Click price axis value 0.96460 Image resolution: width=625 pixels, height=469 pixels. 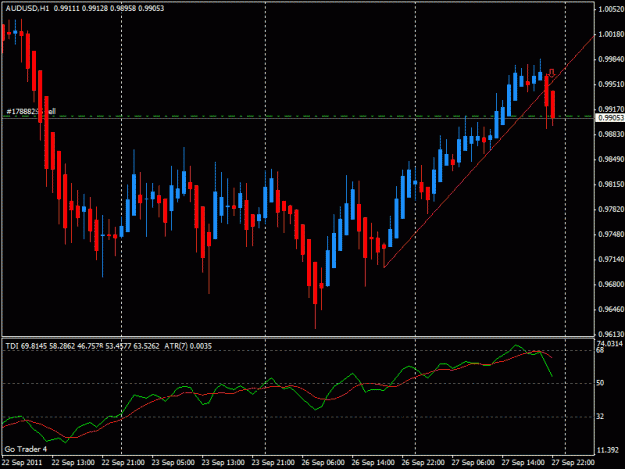[x=611, y=309]
